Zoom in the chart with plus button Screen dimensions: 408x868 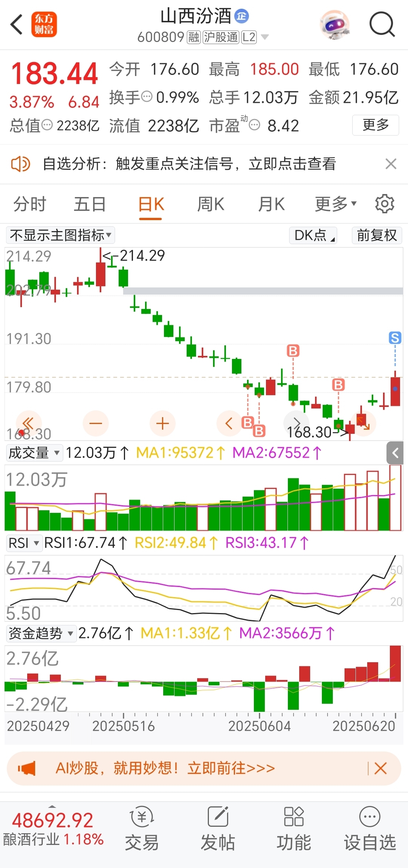[162, 423]
